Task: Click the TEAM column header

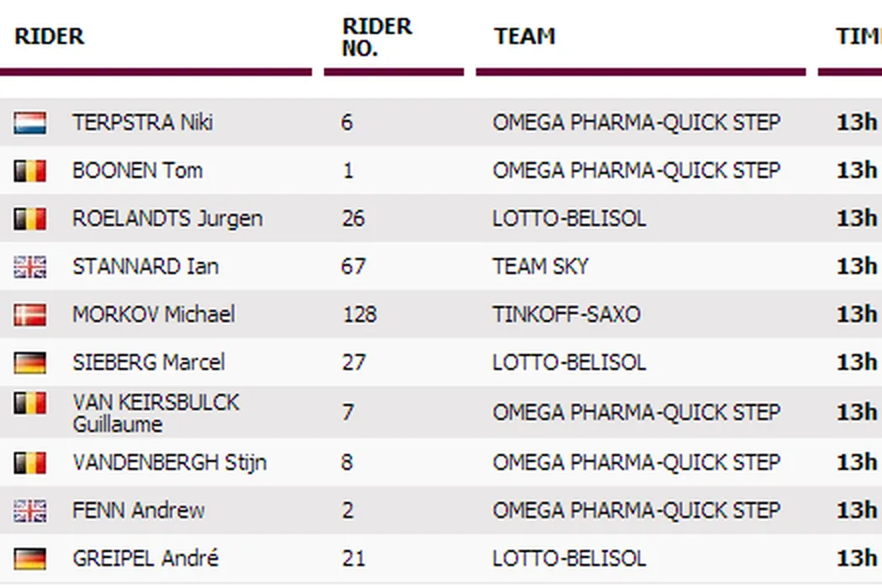Action: (525, 37)
